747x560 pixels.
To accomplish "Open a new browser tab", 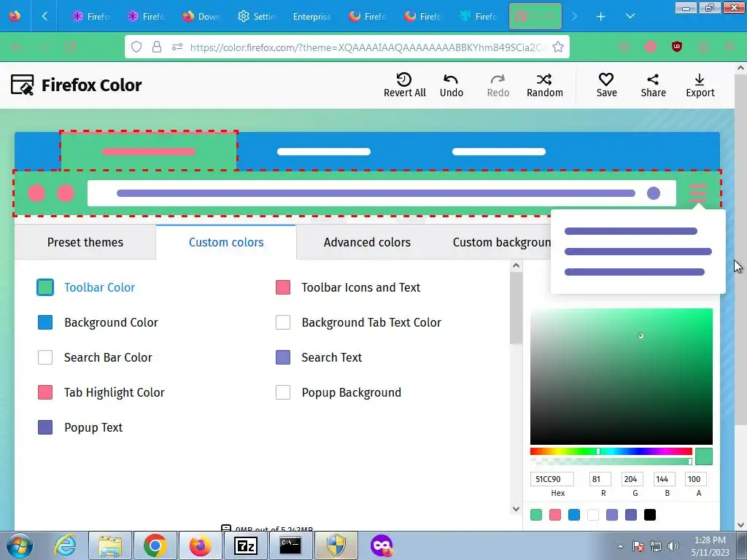I will [x=601, y=16].
